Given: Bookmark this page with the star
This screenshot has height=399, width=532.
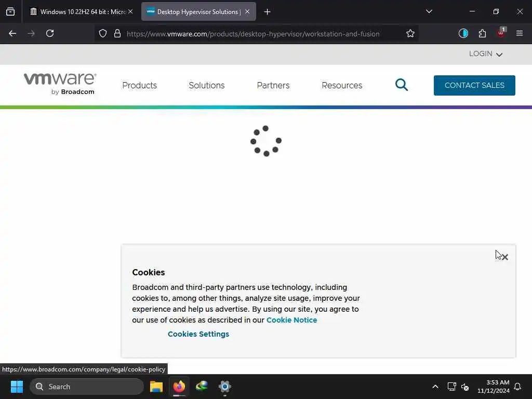Looking at the screenshot, I should click(410, 34).
